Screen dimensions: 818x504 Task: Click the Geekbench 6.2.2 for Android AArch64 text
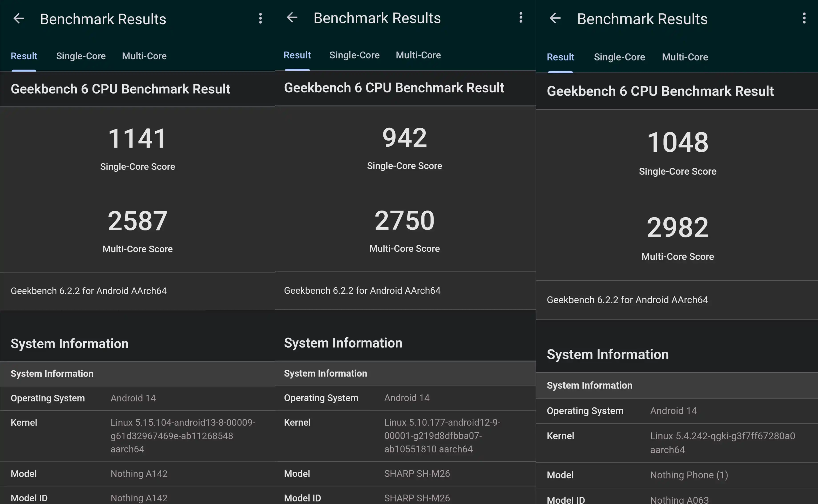pyautogui.click(x=89, y=291)
